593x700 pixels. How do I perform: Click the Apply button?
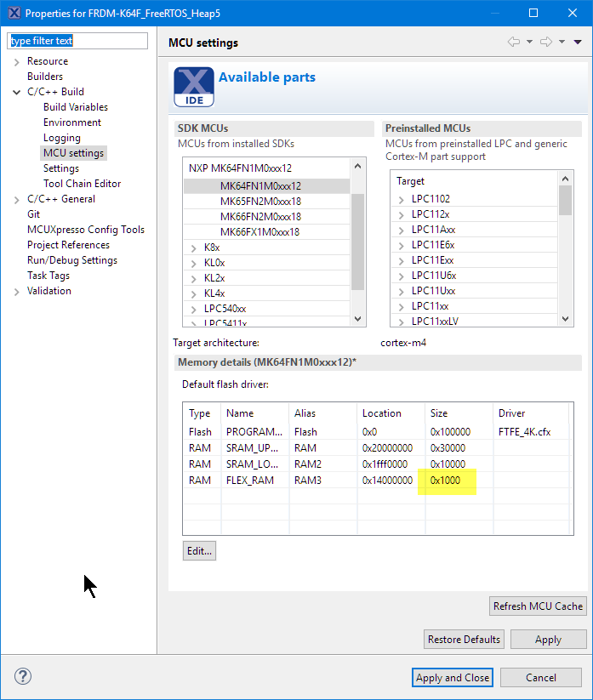(549, 640)
